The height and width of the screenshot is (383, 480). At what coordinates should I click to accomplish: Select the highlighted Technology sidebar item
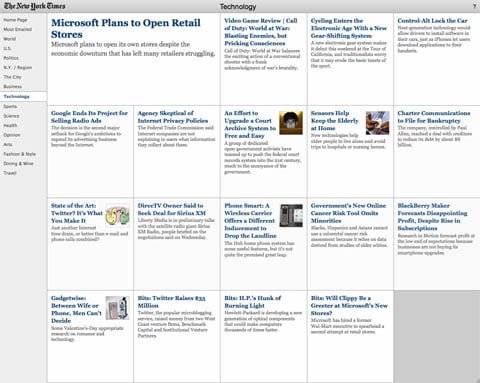click(x=23, y=96)
